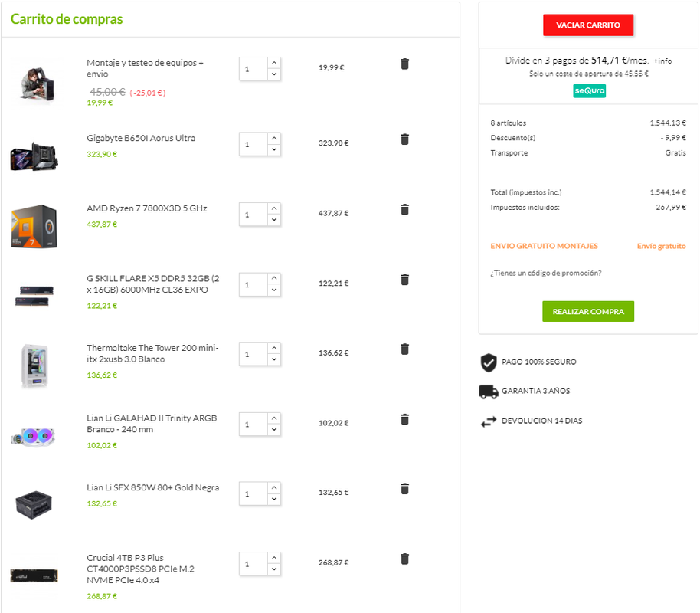Click the warranty truck icon
The image size is (700, 613).
(x=489, y=392)
